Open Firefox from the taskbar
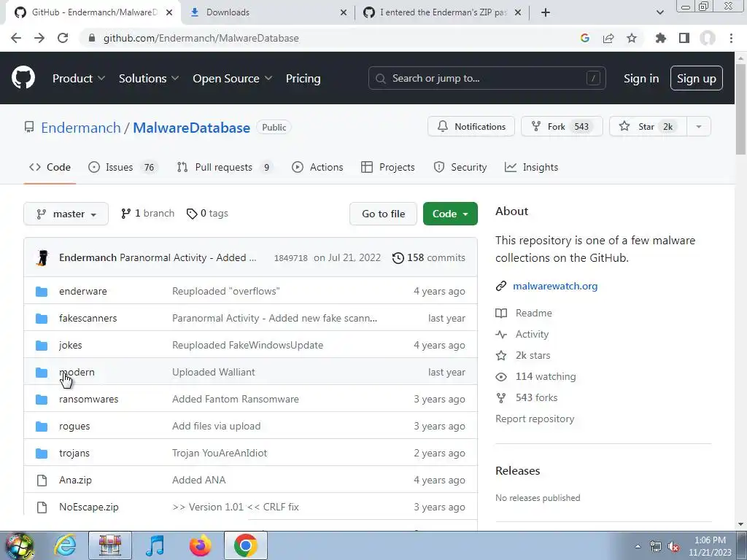This screenshot has height=560, width=747. [x=200, y=545]
